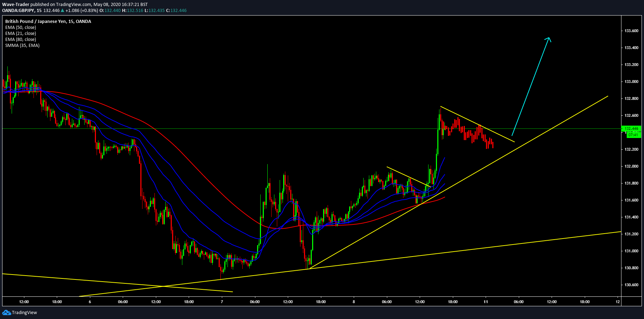Select the SMMA (35, EMA) indicator label

pos(22,46)
